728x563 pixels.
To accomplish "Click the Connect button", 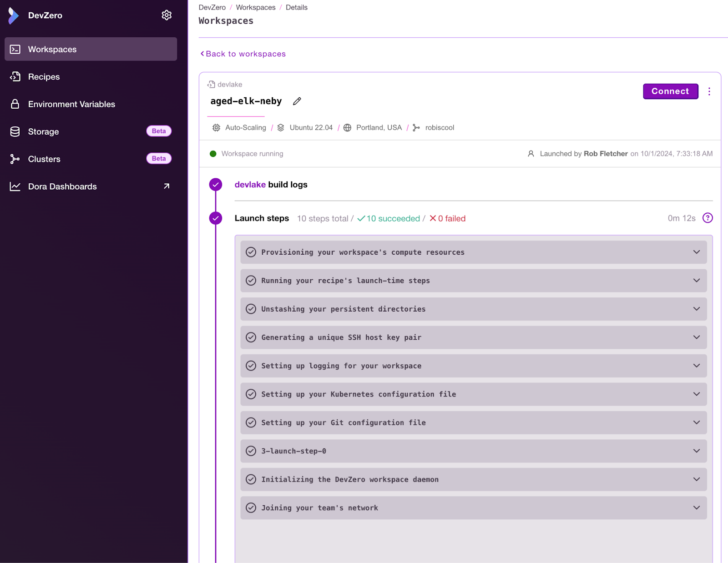I will click(x=670, y=91).
